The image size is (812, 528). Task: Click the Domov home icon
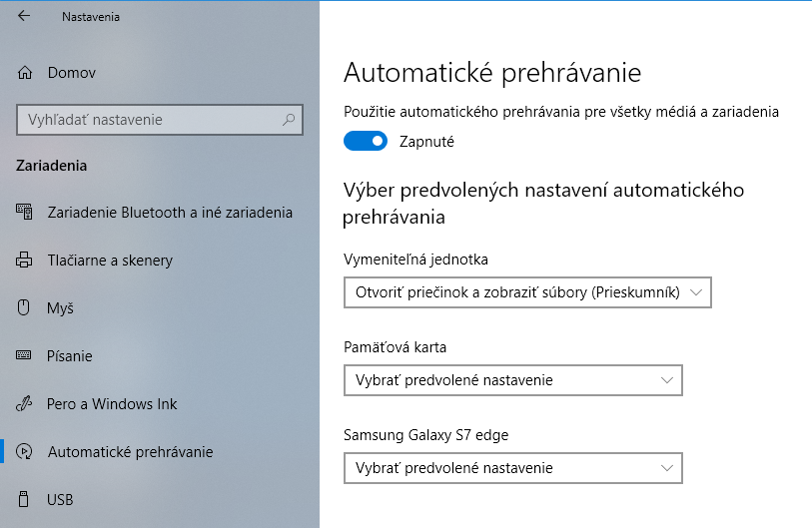point(25,72)
